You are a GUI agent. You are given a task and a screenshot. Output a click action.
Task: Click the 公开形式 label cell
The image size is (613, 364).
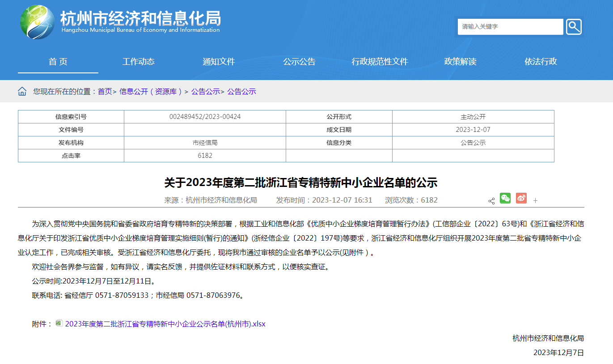tap(339, 117)
